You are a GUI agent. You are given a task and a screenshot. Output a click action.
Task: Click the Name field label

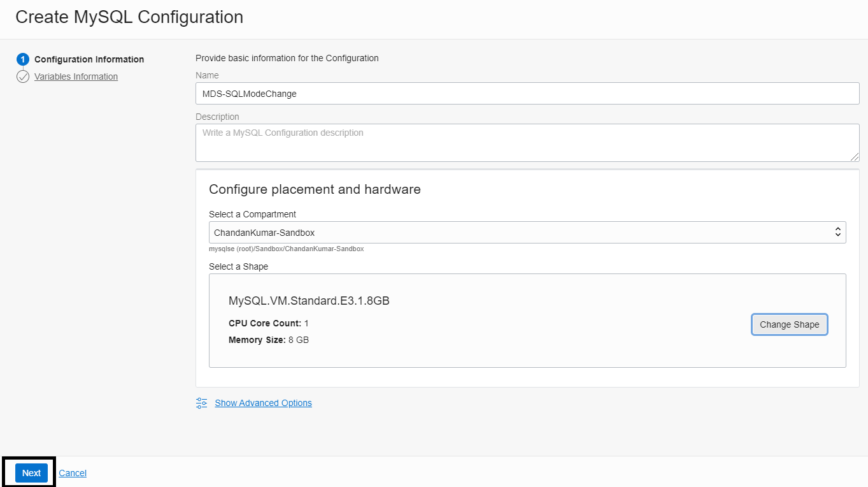[x=207, y=75]
